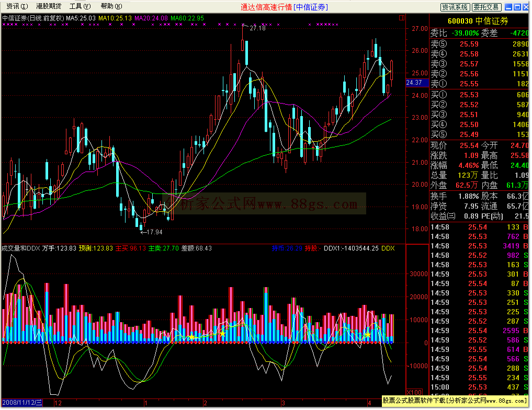Select the 买③ 25.51 order row
The width and height of the screenshot is (532, 410).
(x=479, y=115)
